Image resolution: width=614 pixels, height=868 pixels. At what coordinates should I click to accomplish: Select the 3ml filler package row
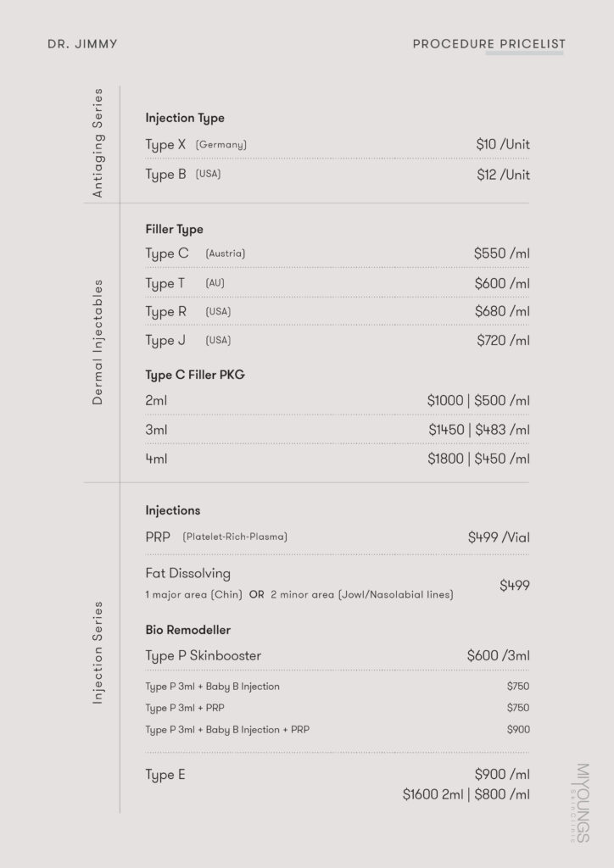point(156,431)
